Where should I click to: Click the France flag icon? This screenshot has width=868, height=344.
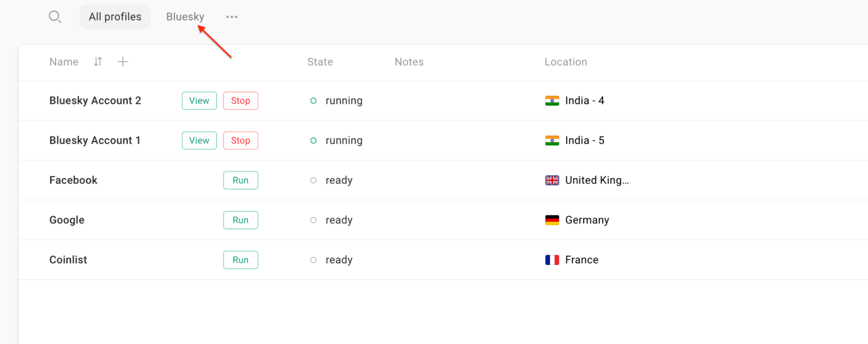pyautogui.click(x=552, y=260)
